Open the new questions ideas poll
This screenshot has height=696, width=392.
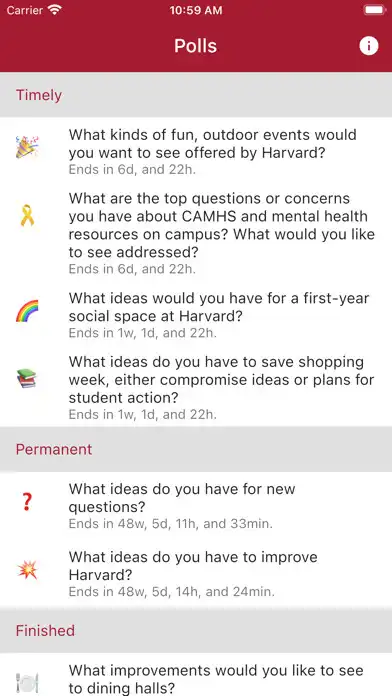(196, 506)
